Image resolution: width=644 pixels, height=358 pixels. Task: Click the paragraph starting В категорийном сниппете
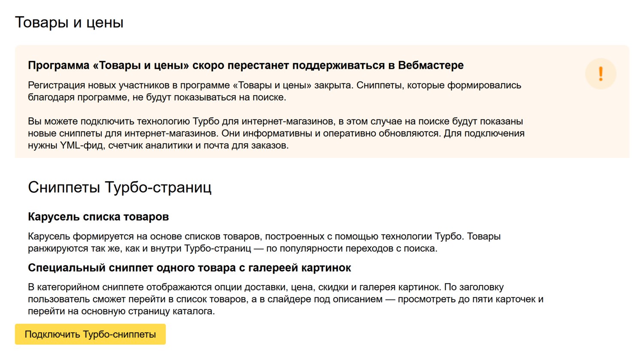pyautogui.click(x=286, y=299)
